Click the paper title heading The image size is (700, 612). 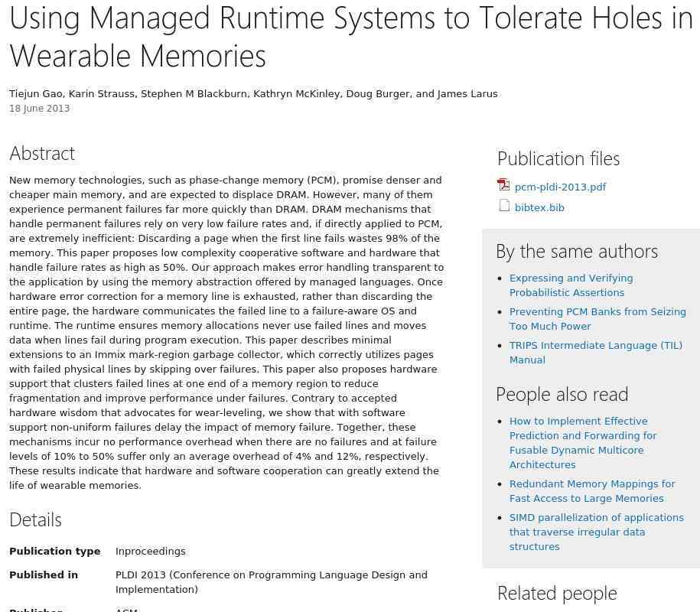click(350, 37)
